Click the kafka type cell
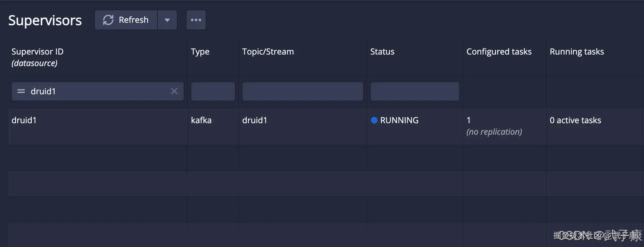644x247 pixels. [201, 120]
